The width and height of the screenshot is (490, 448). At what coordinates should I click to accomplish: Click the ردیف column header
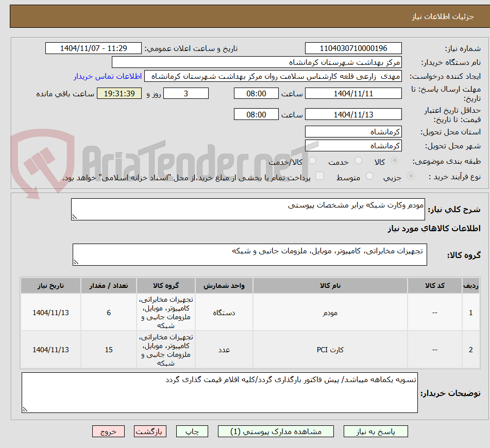[x=471, y=286]
